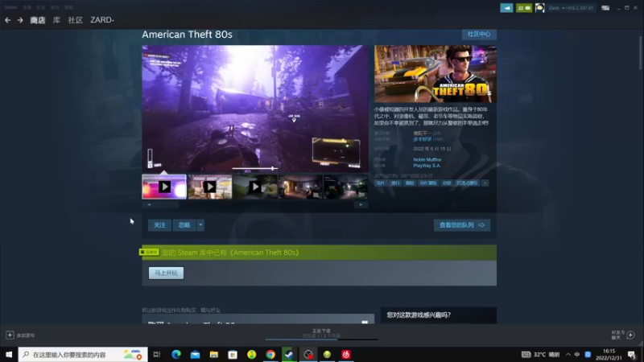The width and height of the screenshot is (644, 362).
Task: Click the Steam icon in taskbar
Action: [x=289, y=354]
